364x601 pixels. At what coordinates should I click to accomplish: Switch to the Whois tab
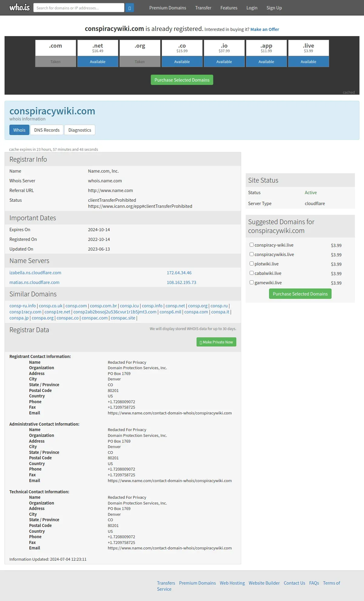pyautogui.click(x=19, y=130)
